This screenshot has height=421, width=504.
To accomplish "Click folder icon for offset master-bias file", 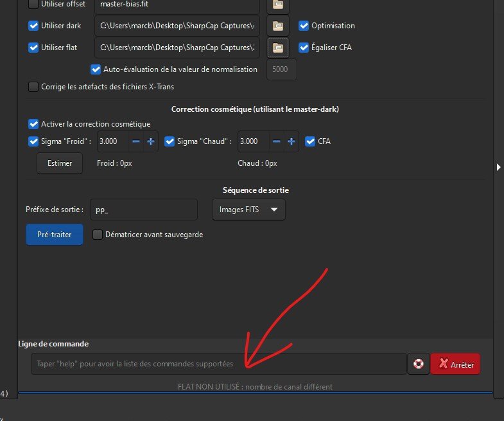I will tap(277, 5).
